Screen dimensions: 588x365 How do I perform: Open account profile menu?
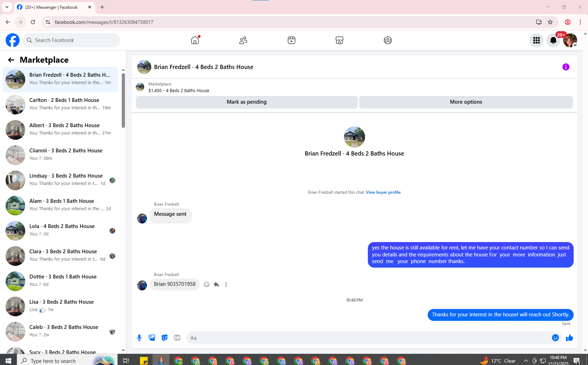pos(570,40)
